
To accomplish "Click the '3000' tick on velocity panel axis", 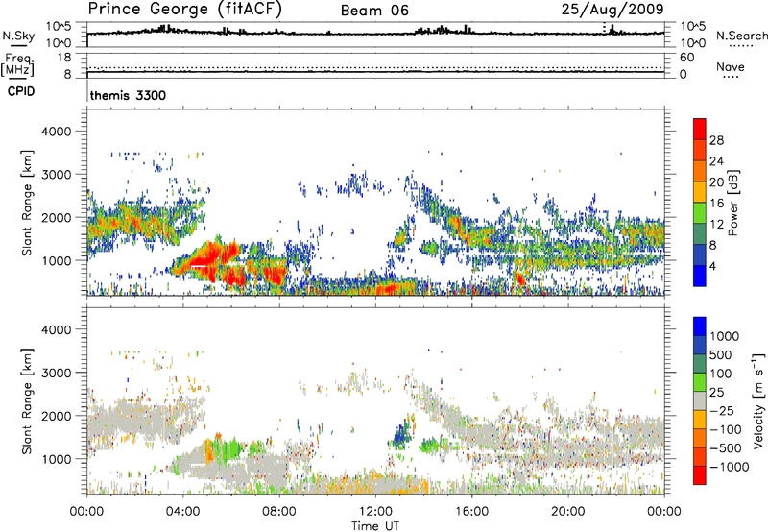I will [x=57, y=373].
